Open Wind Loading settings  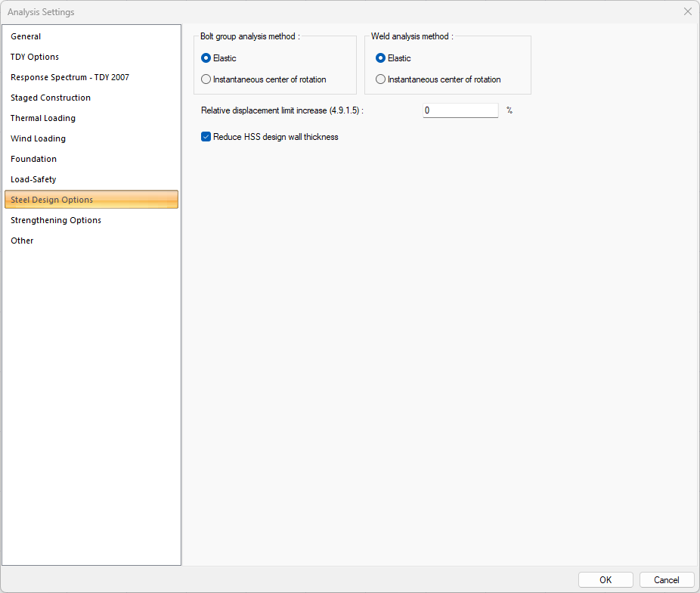[38, 138]
